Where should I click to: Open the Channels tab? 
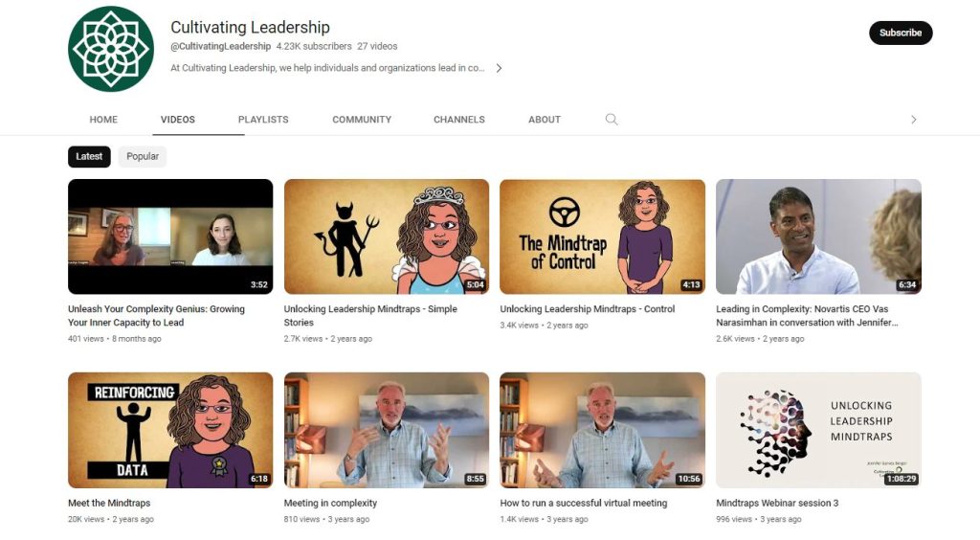click(459, 120)
